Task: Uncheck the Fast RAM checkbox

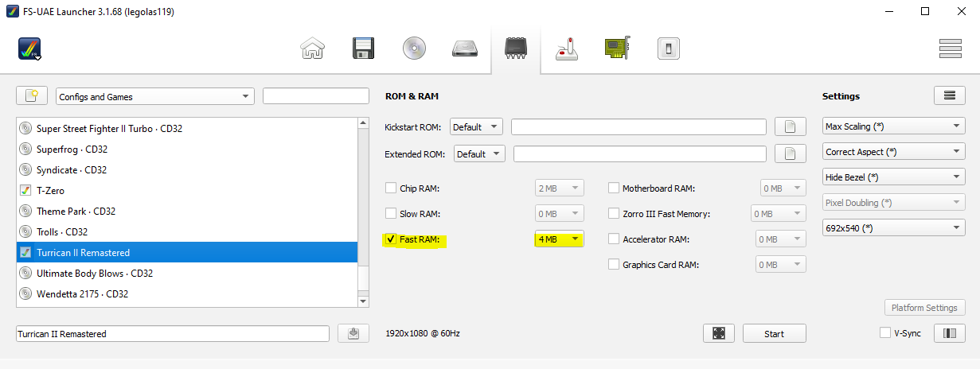Action: pyautogui.click(x=391, y=239)
